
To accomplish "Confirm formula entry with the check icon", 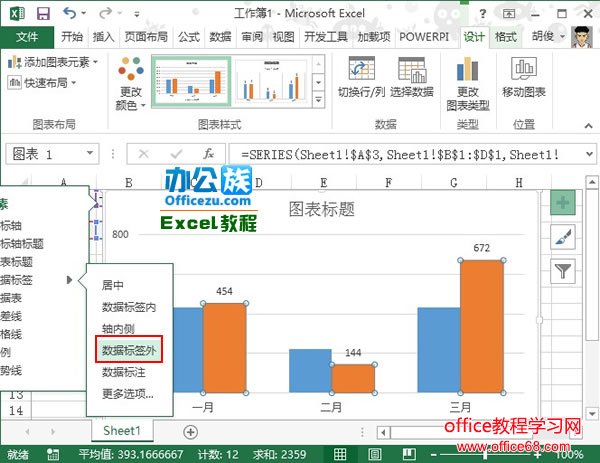I will click(176, 154).
